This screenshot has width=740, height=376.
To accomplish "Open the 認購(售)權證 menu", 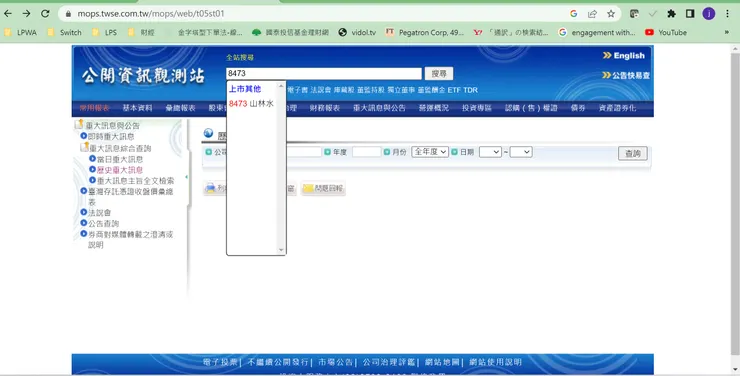I will click(x=531, y=108).
